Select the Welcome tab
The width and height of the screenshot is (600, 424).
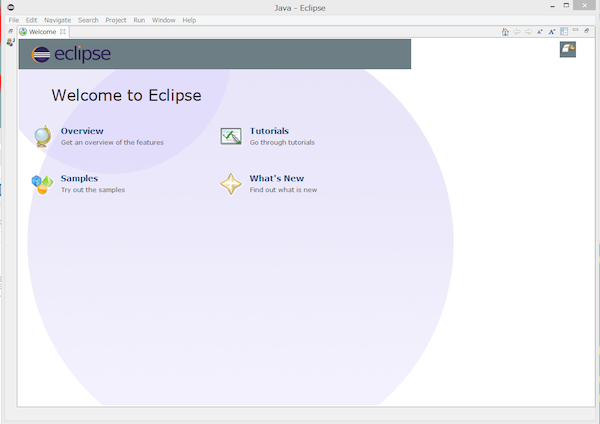[42, 32]
